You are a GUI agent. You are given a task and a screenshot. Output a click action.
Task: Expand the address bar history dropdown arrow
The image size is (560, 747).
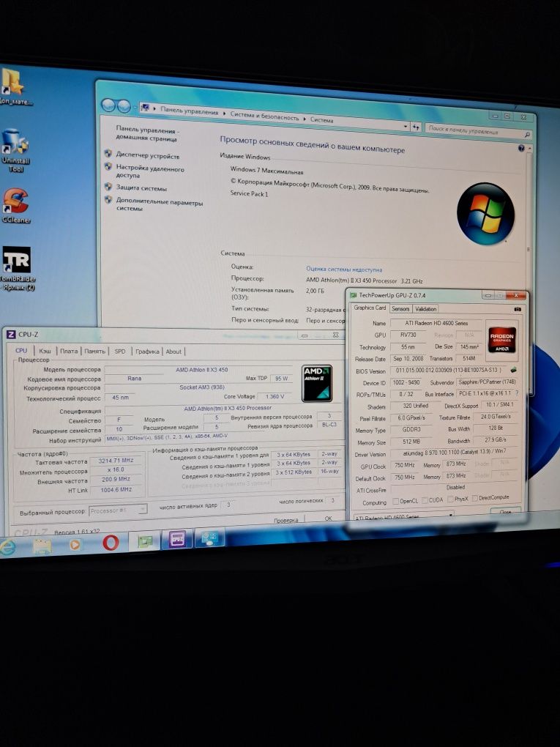(x=406, y=127)
